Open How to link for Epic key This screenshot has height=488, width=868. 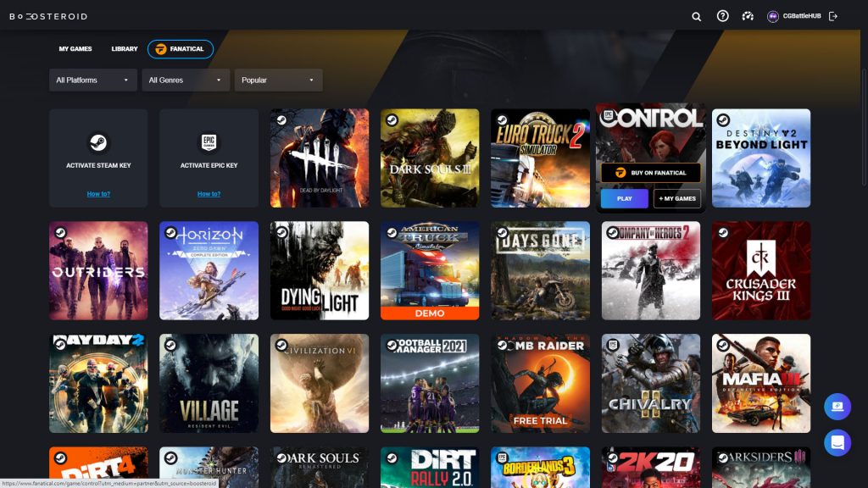click(x=209, y=194)
